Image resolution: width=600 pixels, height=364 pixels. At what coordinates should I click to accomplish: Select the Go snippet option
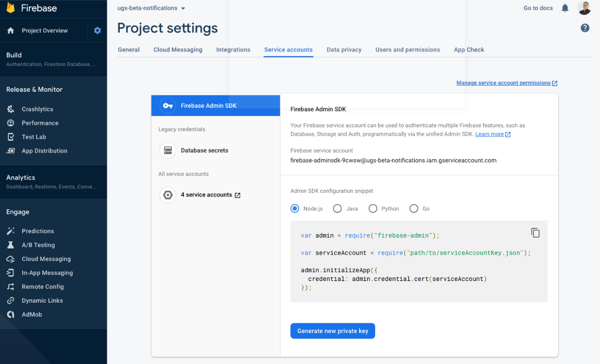tap(414, 209)
